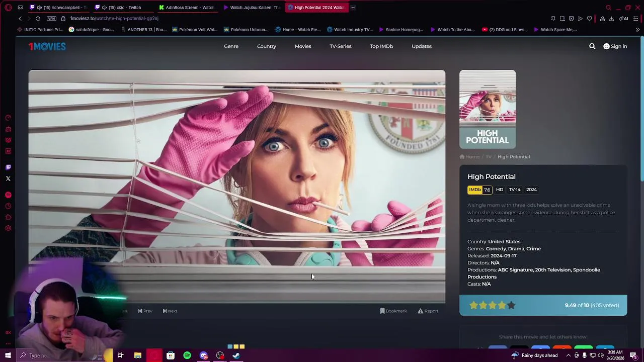This screenshot has height=362, width=644.
Task: Open Watch Industry TV bookmark
Action: 350,30
